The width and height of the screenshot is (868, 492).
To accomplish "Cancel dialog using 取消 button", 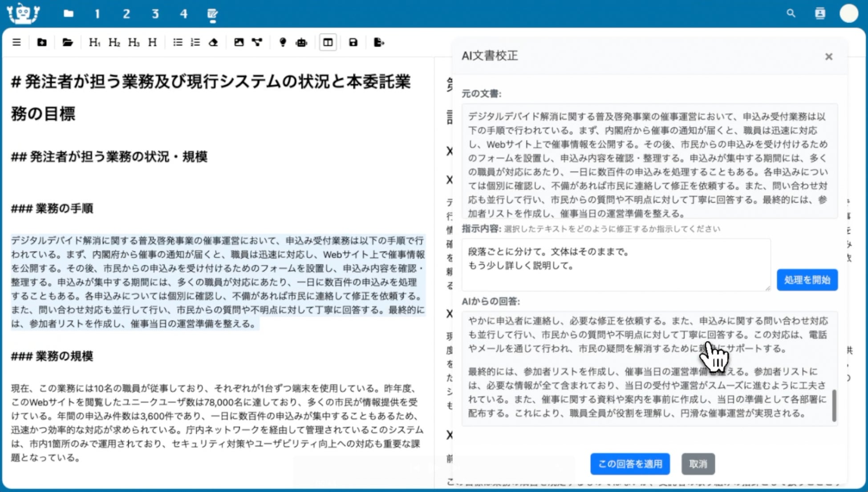I will click(698, 464).
